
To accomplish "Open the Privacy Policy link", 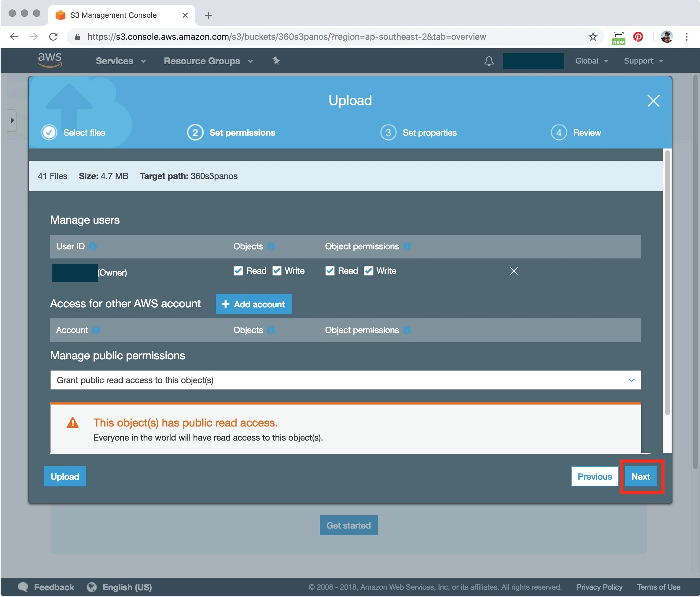I will pos(599,587).
